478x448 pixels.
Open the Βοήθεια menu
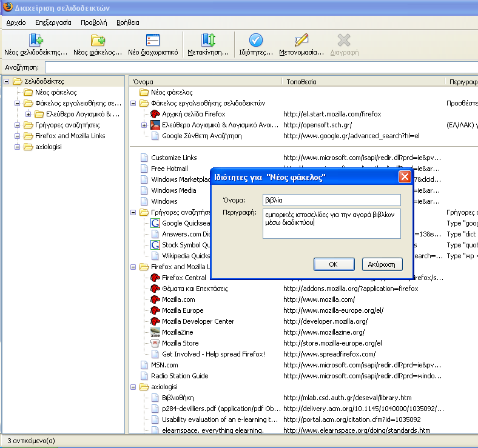pos(128,22)
